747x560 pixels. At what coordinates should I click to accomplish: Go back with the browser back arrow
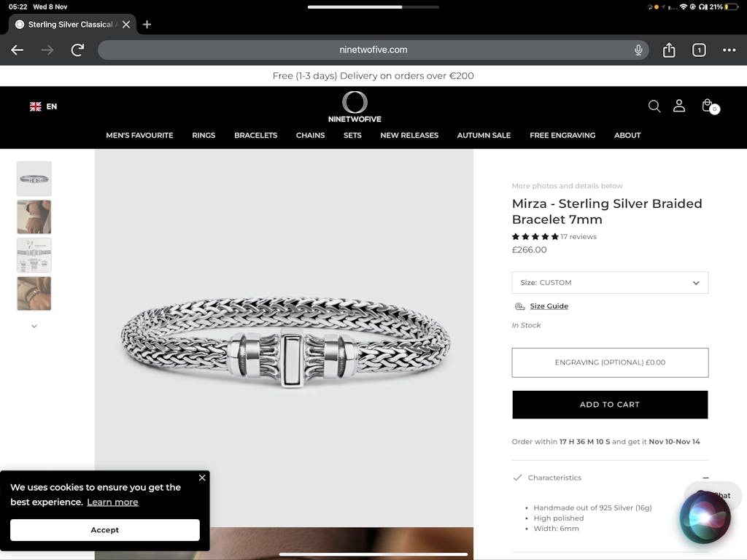18,50
